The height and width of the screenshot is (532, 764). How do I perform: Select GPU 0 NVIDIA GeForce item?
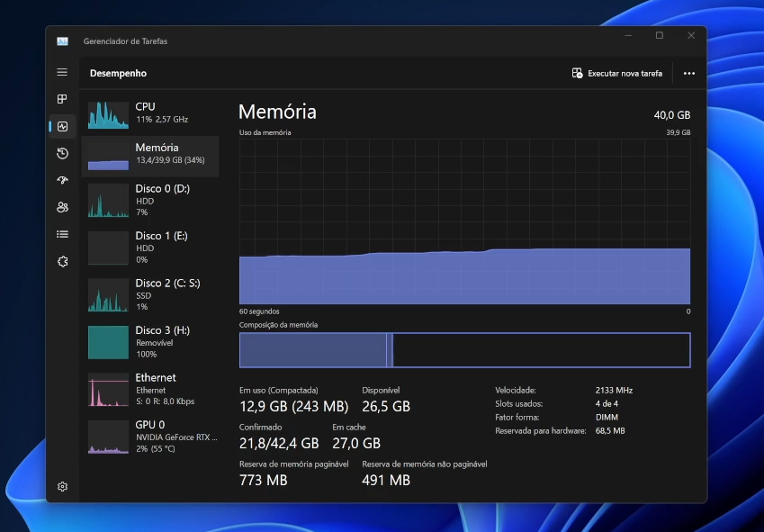(x=150, y=437)
